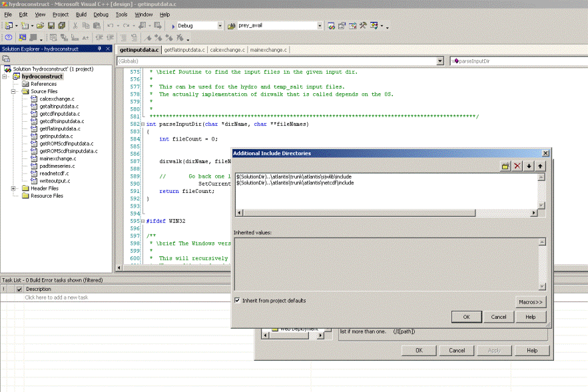Open the Build menu

[x=81, y=14]
